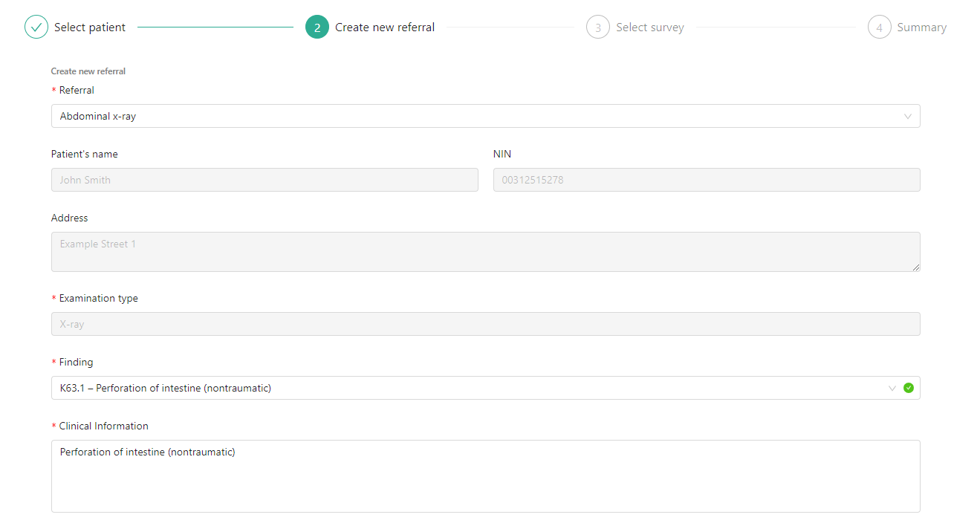980x529 pixels.
Task: Click the "Referral" field label
Action: (77, 91)
